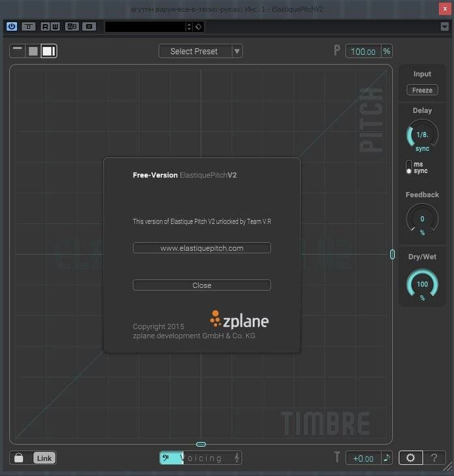
Task: Toggle the ms/sync delay mode switch
Action: point(409,167)
